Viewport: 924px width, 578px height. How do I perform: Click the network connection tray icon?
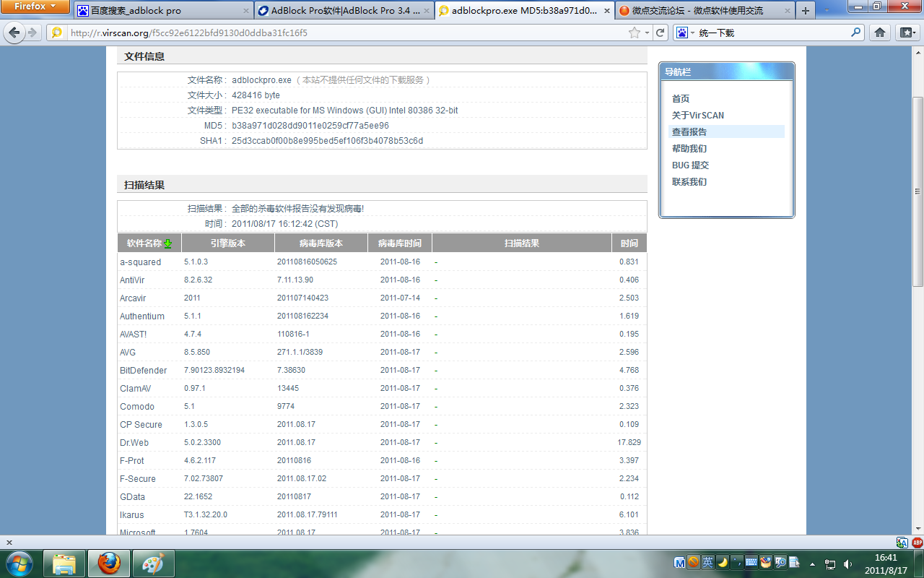830,564
